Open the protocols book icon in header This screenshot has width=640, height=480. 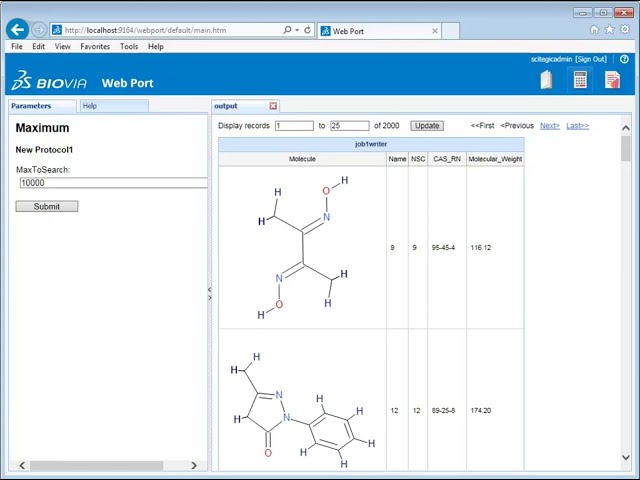click(x=547, y=80)
